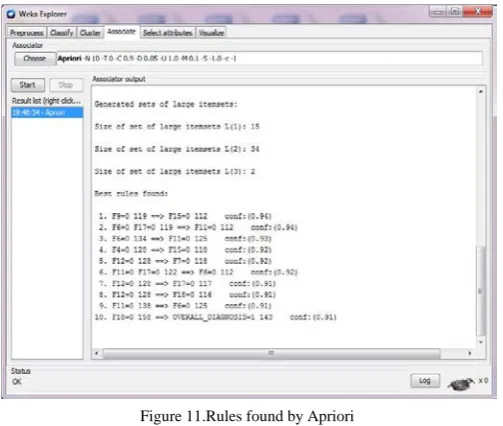Click the L(2): 34 itemsets line
Image resolution: width=503 pixels, height=426 pixels.
177,149
